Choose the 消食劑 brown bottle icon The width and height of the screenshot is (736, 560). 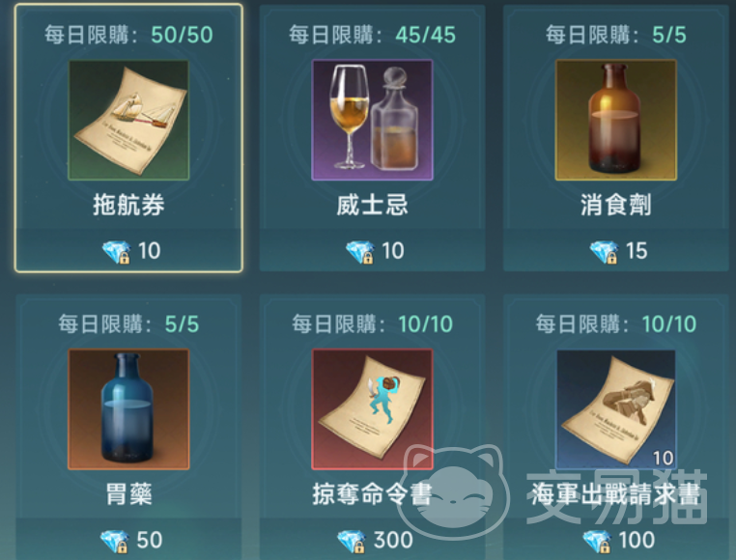(616, 120)
